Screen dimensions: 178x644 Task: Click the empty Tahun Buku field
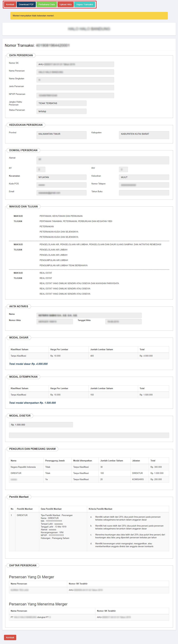(x=144, y=193)
